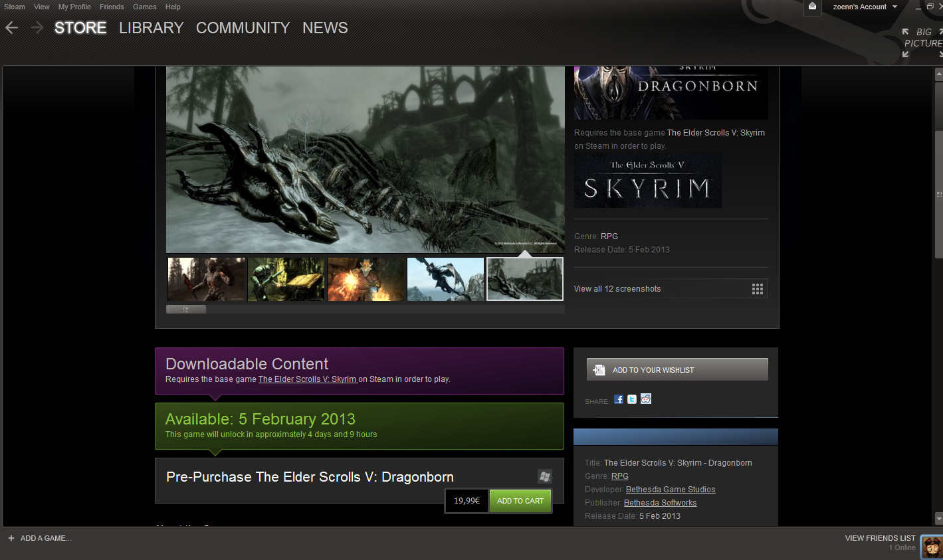Viewport: 943px width, 560px height.
Task: Switch to the LIBRARY tab
Action: 151,28
